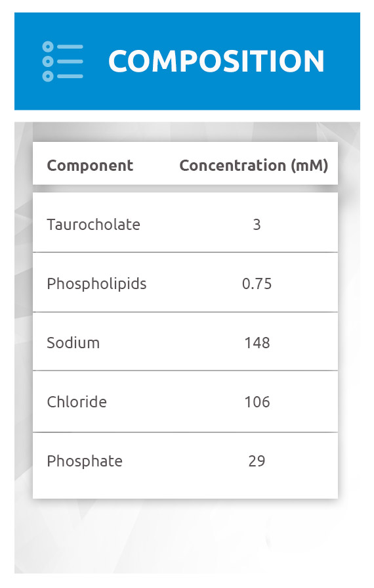Select the Sodium row label
The height and width of the screenshot is (588, 374).
coord(73,343)
